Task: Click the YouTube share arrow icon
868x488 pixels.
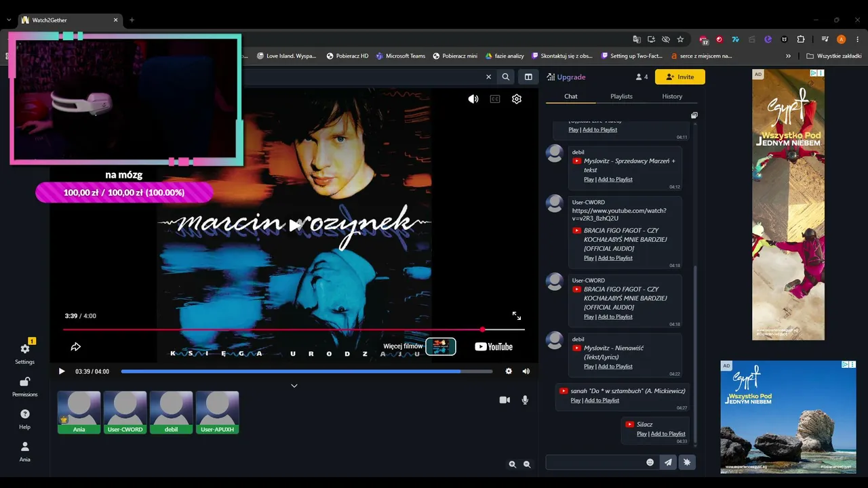Action: [76, 347]
